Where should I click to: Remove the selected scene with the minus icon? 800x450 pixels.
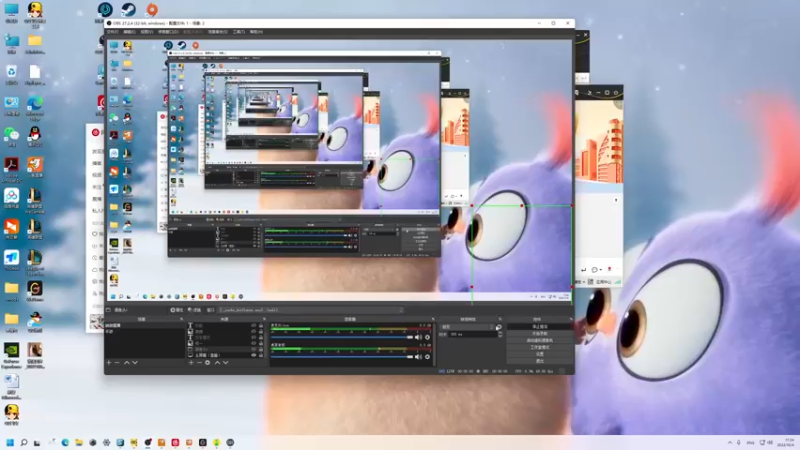coord(117,363)
